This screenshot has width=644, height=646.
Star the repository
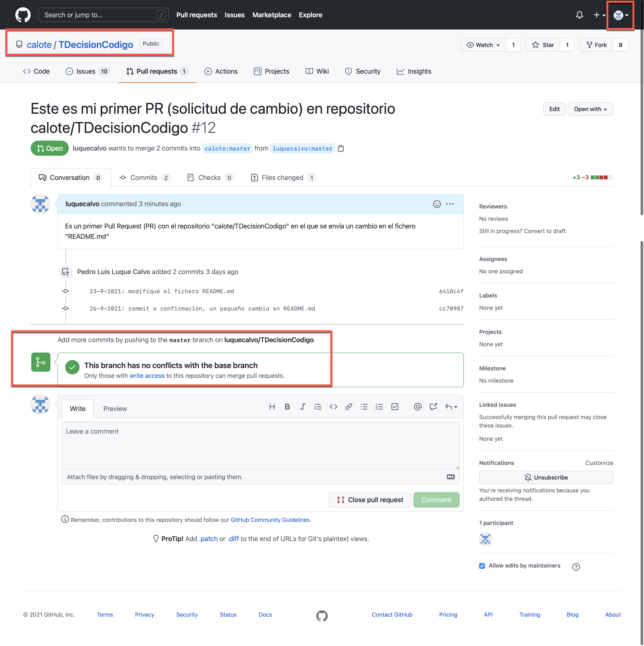543,45
